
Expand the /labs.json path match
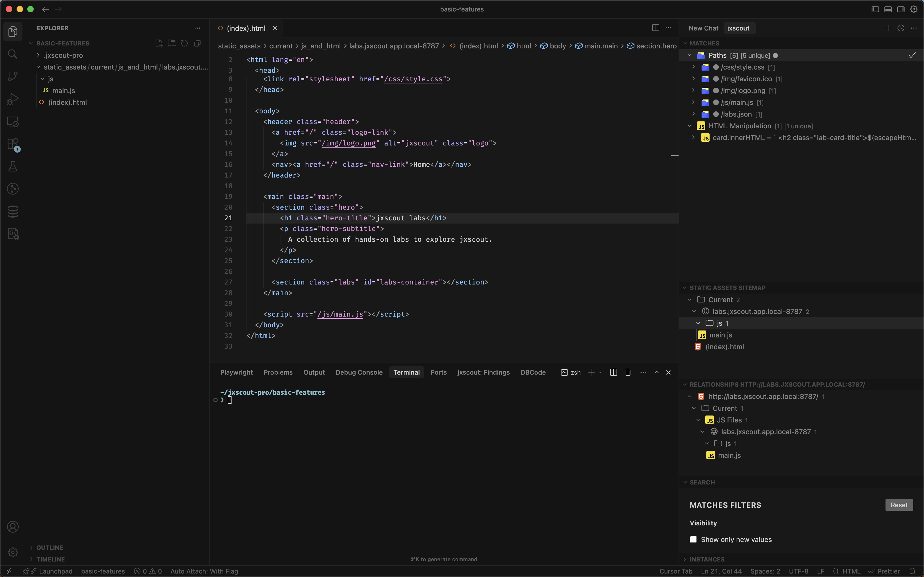click(x=694, y=114)
